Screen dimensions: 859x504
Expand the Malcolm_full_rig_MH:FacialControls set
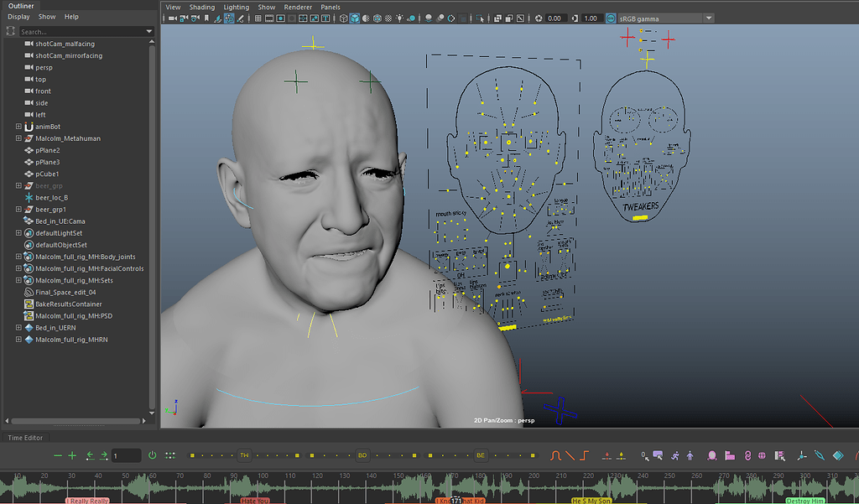pyautogui.click(x=18, y=268)
